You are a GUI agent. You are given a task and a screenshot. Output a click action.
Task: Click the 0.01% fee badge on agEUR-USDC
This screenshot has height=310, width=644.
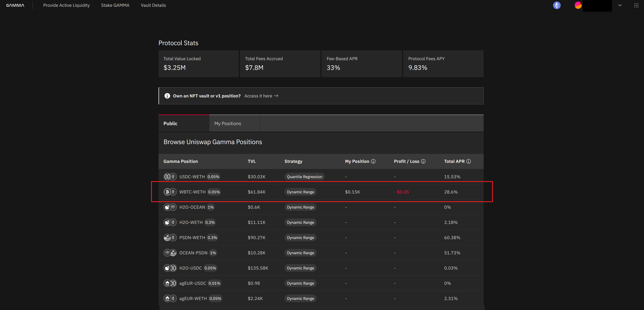pos(214,283)
